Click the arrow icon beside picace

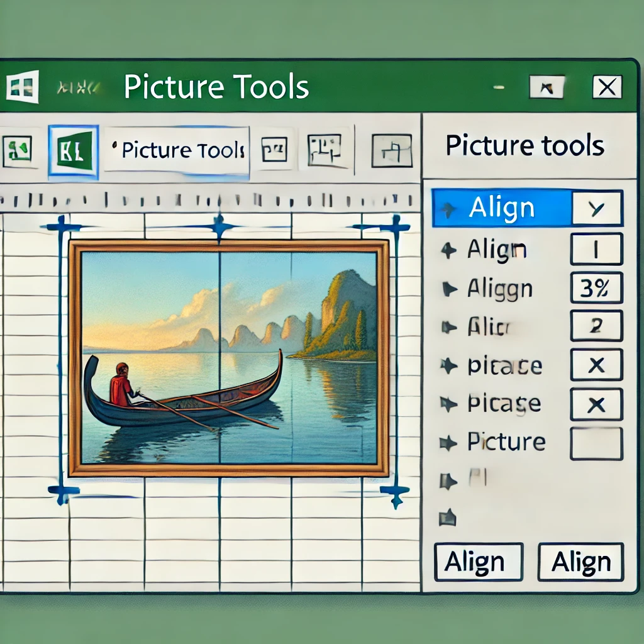click(x=448, y=366)
